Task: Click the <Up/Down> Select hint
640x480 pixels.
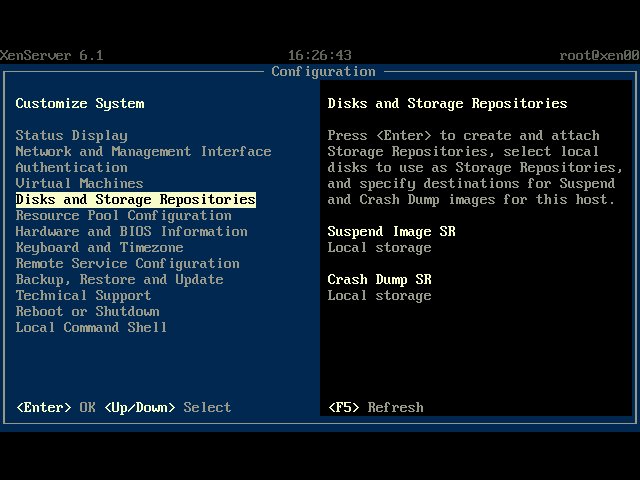Action: (x=168, y=407)
